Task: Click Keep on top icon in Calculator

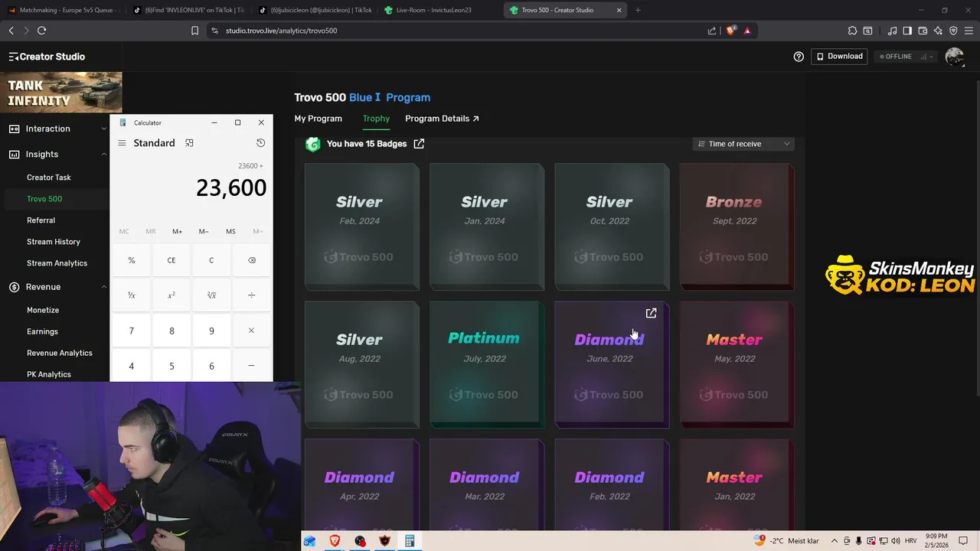Action: 189,143
